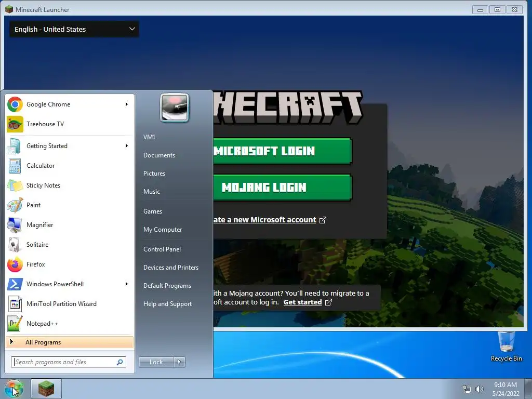The image size is (532, 399).
Task: Click the search magnifier icon in the Start menu
Action: point(120,362)
